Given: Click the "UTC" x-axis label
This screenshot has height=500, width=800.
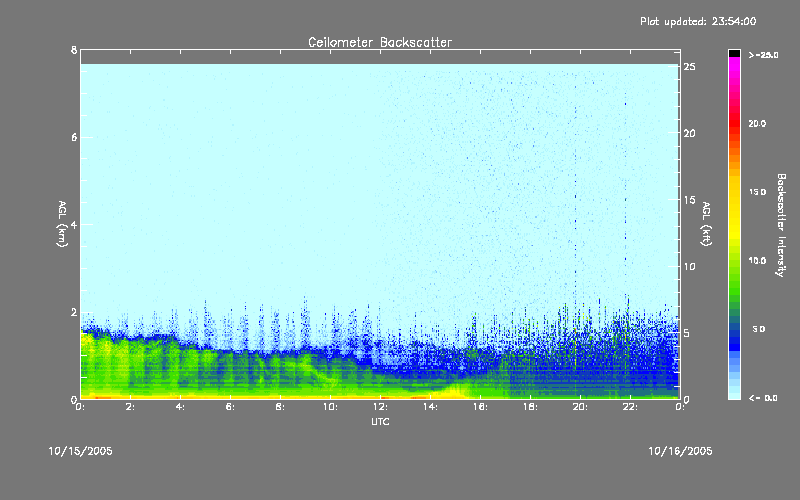Looking at the screenshot, I should (x=380, y=421).
